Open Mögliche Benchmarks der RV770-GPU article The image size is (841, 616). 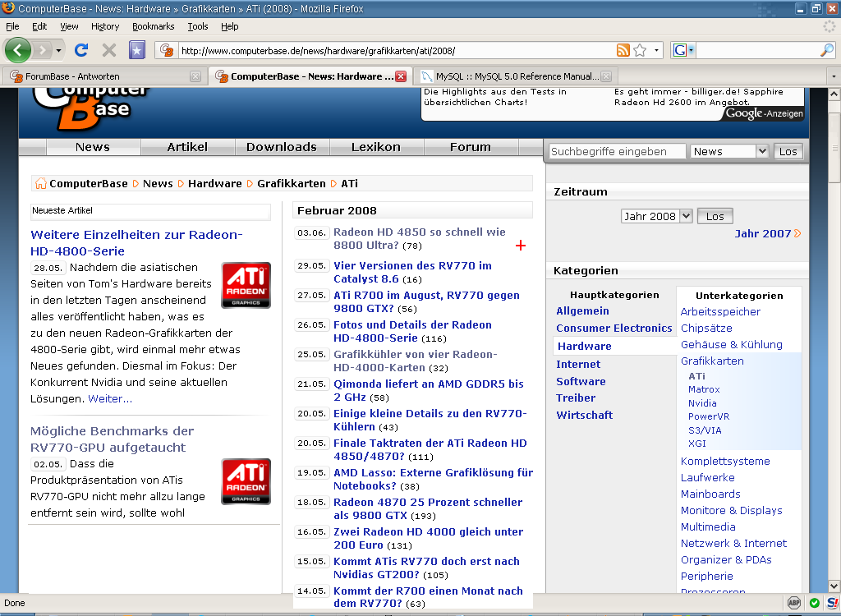(112, 439)
